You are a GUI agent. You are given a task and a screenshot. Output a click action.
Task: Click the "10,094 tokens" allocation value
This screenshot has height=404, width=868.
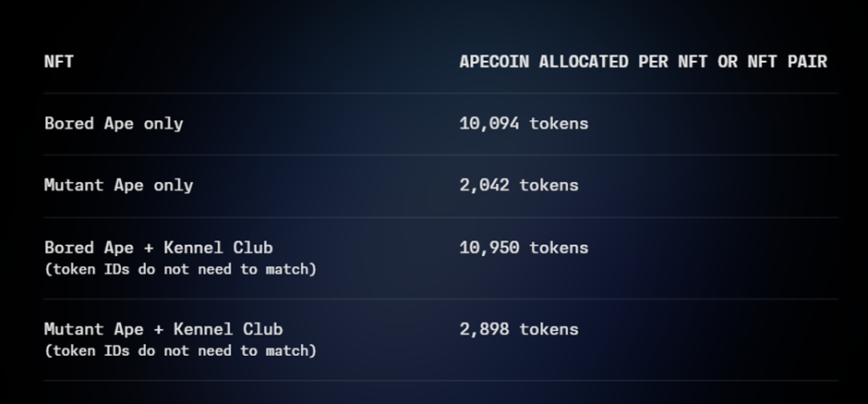click(x=524, y=124)
